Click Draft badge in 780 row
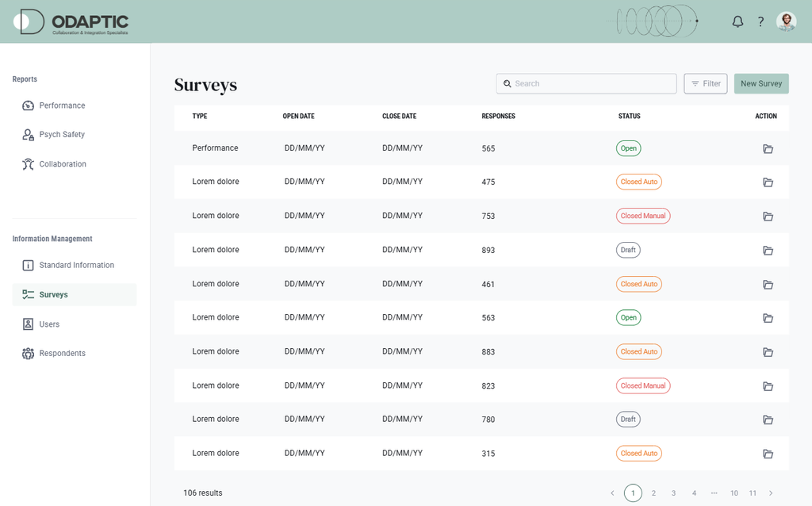 click(628, 419)
